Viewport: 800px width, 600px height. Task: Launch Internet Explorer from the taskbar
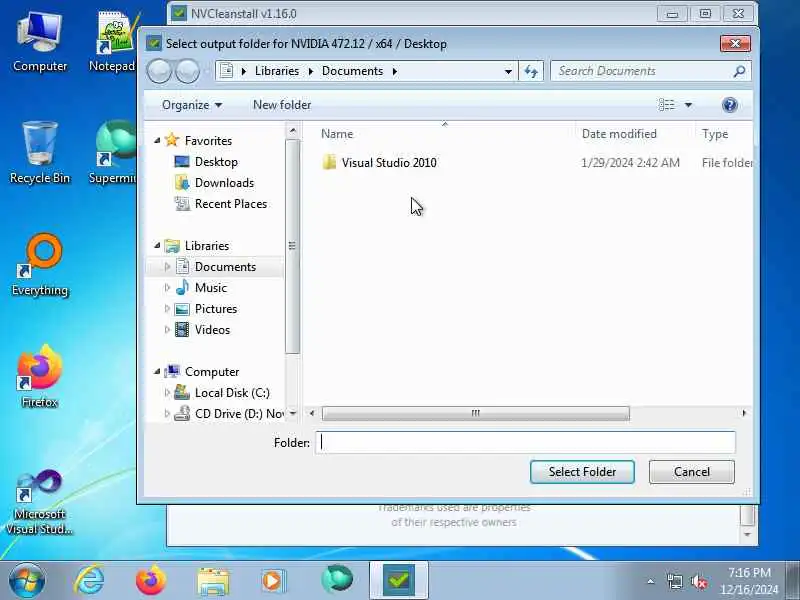tap(89, 580)
